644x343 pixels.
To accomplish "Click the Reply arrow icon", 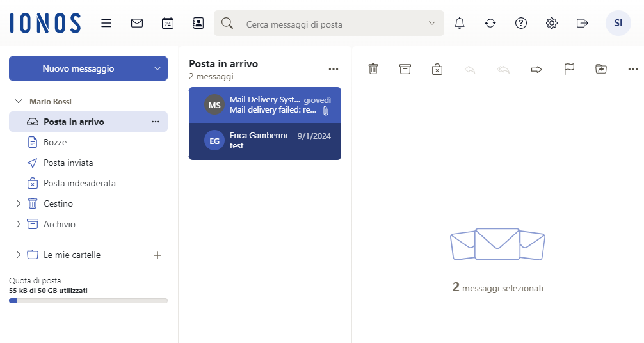I will [470, 69].
